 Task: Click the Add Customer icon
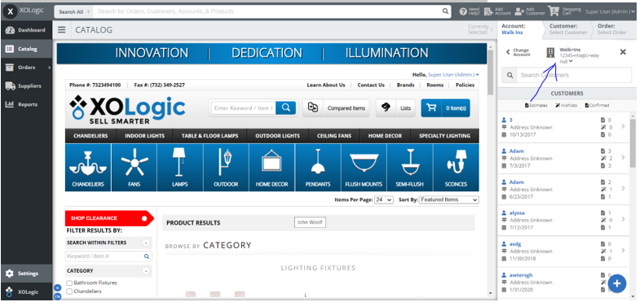point(519,11)
